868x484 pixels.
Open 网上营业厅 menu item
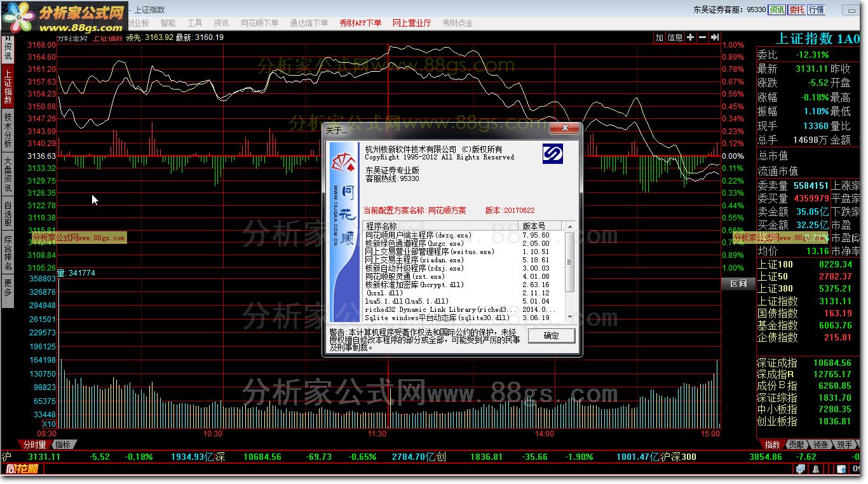tap(412, 23)
